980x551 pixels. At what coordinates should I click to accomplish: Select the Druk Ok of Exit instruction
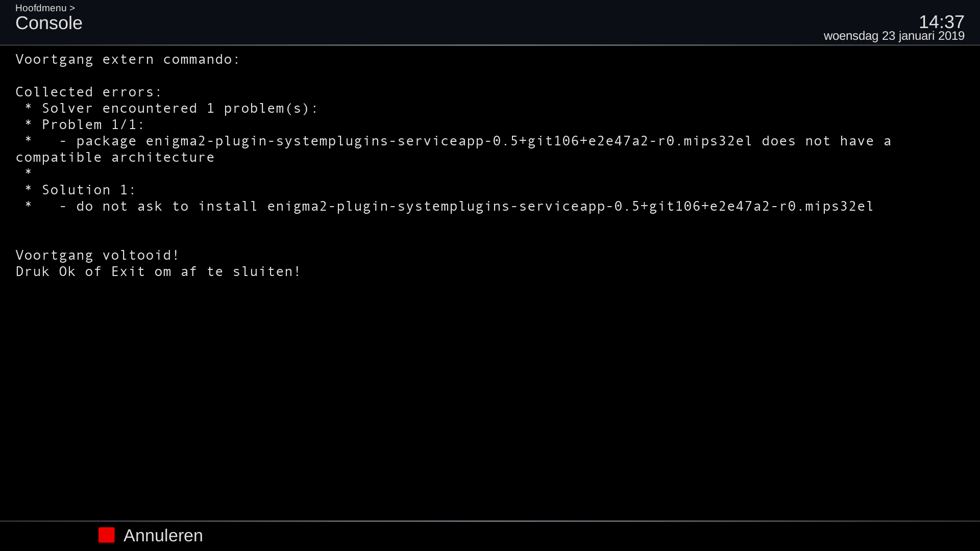[x=158, y=271]
